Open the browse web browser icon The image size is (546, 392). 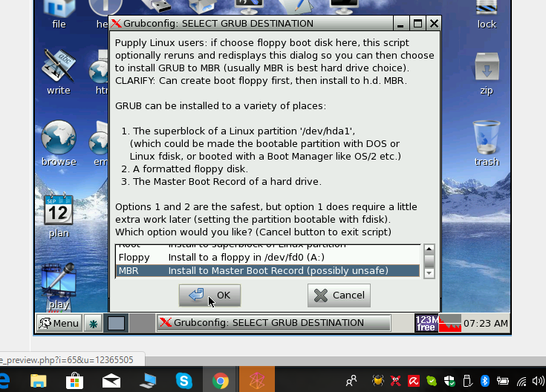[x=59, y=143]
